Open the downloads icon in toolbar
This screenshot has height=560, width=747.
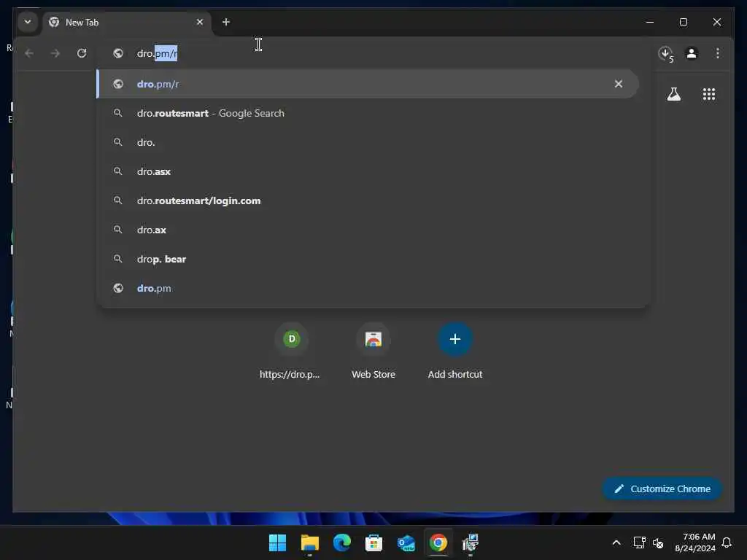coord(665,53)
